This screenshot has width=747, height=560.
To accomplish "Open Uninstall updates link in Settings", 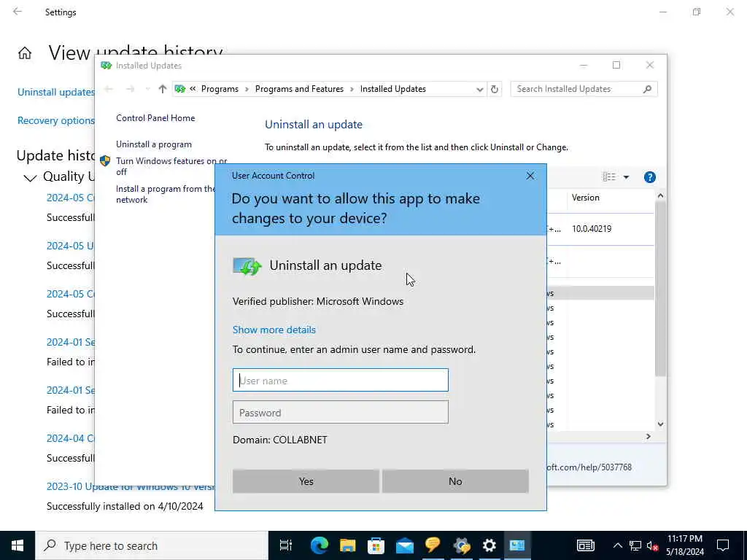I will tap(56, 92).
